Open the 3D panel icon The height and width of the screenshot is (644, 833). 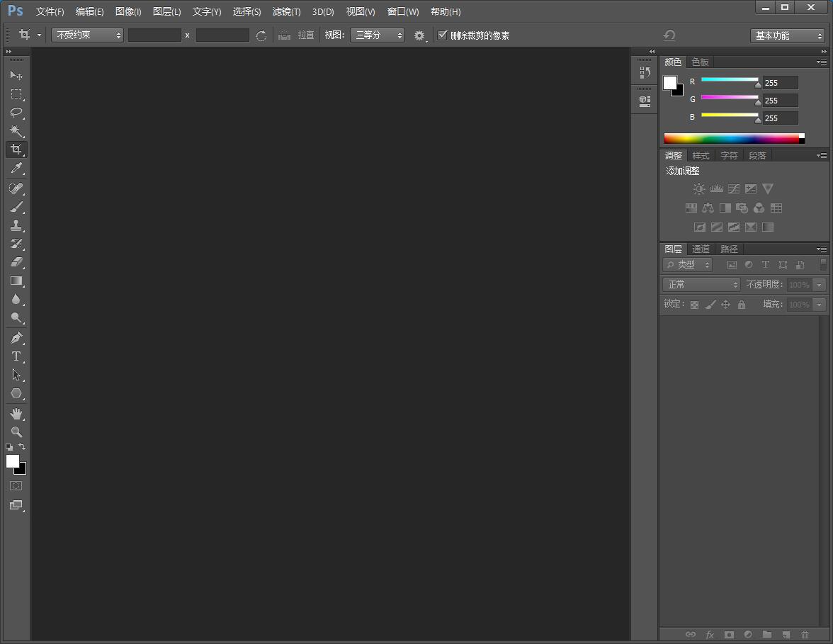[x=645, y=101]
